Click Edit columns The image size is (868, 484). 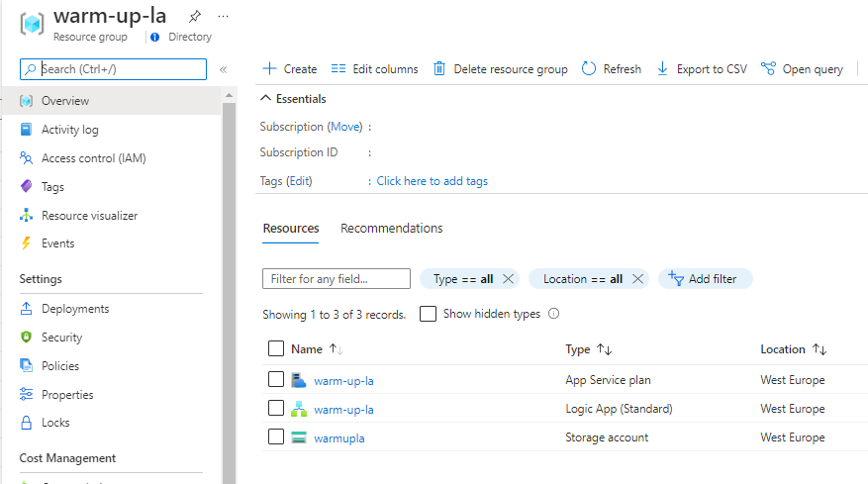[375, 69]
